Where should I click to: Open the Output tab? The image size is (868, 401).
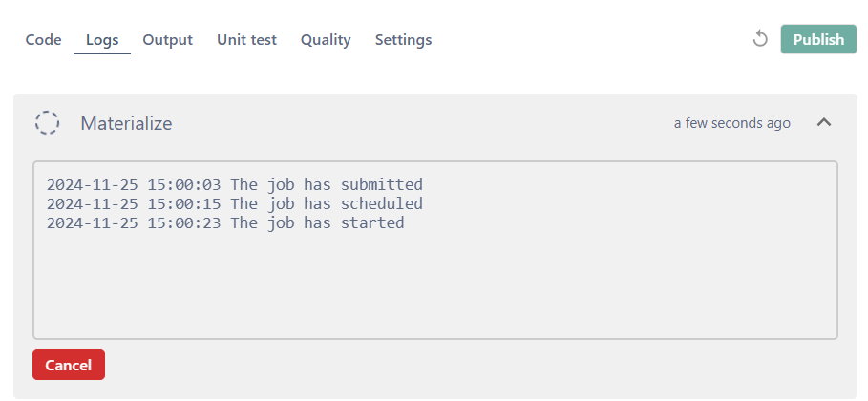[x=168, y=40]
